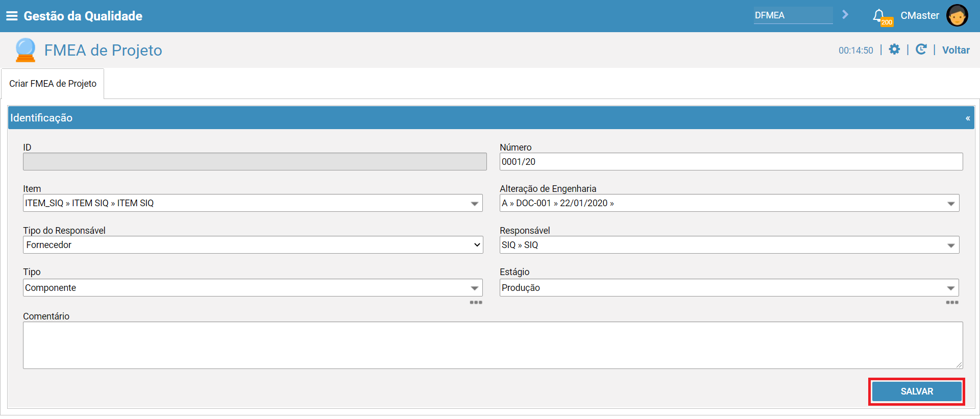This screenshot has width=980, height=419.
Task: Click the Voltar link
Action: [955, 50]
